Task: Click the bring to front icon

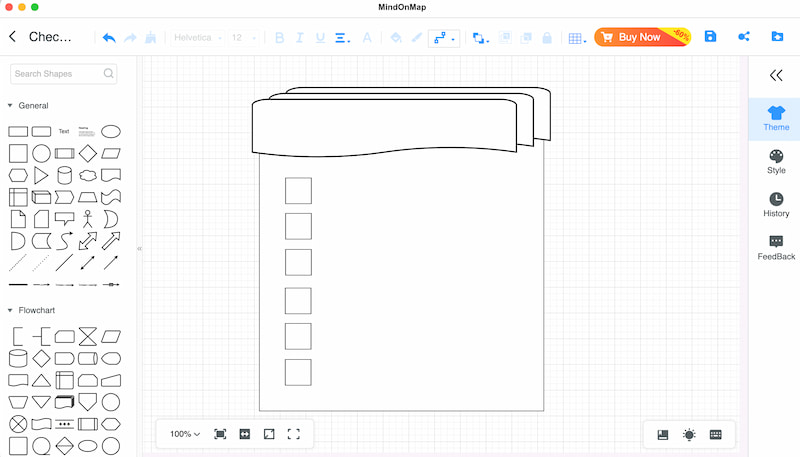Action: coord(505,38)
